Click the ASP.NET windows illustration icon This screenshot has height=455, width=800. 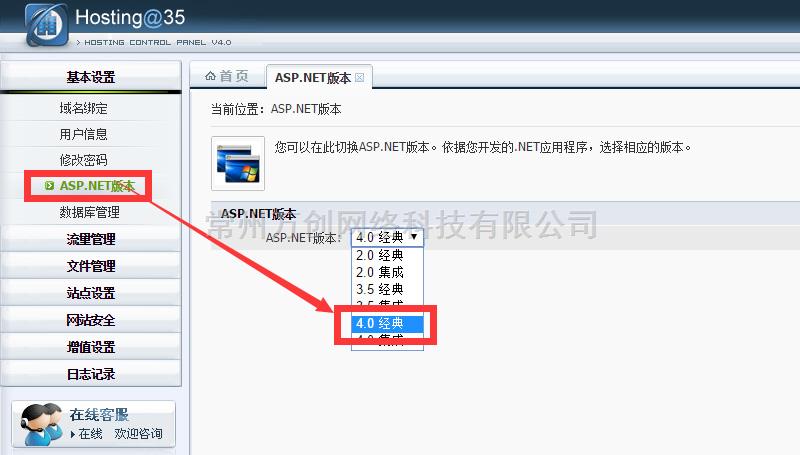[x=238, y=163]
